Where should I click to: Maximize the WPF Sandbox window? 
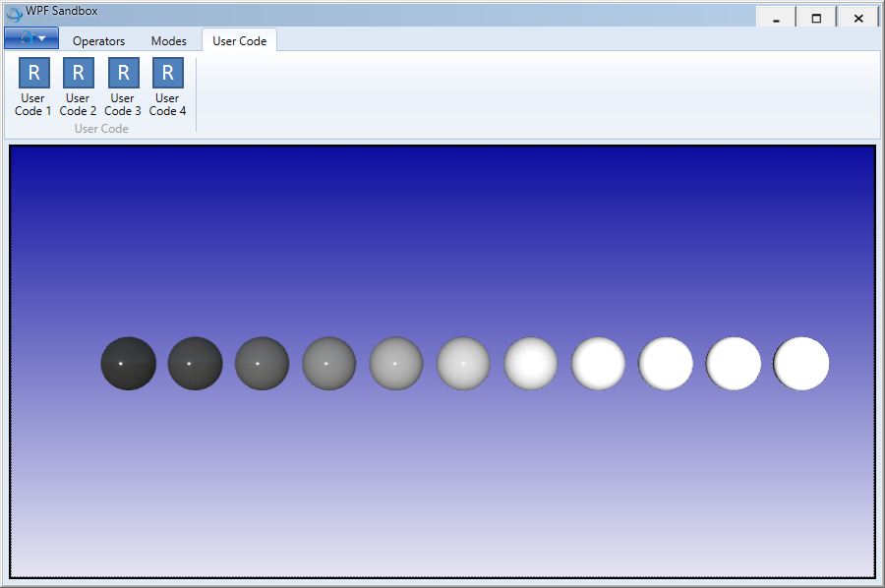(816, 18)
